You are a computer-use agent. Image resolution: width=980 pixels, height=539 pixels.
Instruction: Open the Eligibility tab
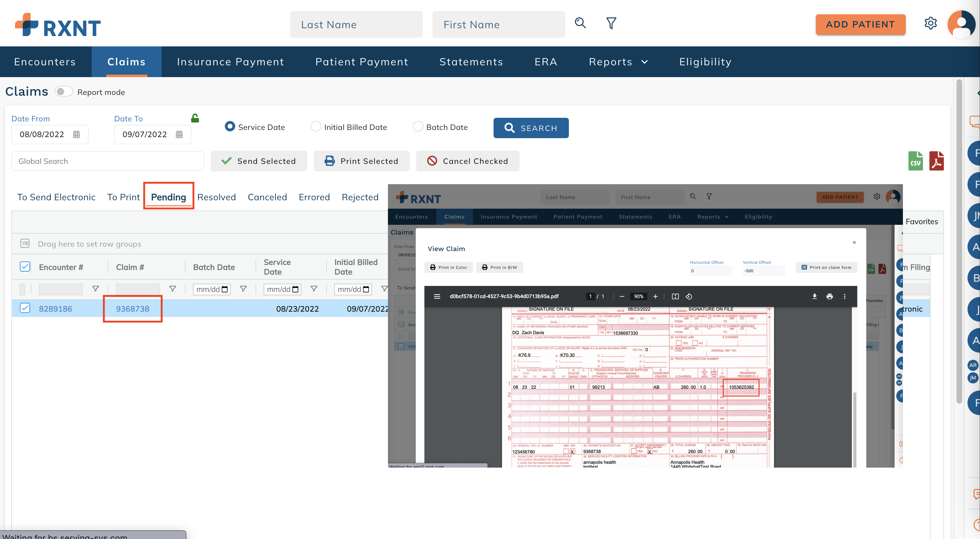[x=705, y=62]
